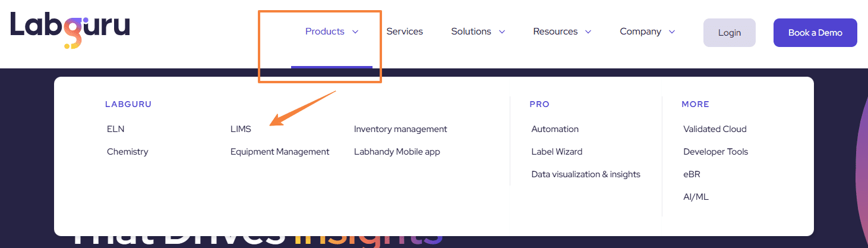Screen dimensions: 868x248
Task: Select Label Wizard link
Action: point(557,152)
